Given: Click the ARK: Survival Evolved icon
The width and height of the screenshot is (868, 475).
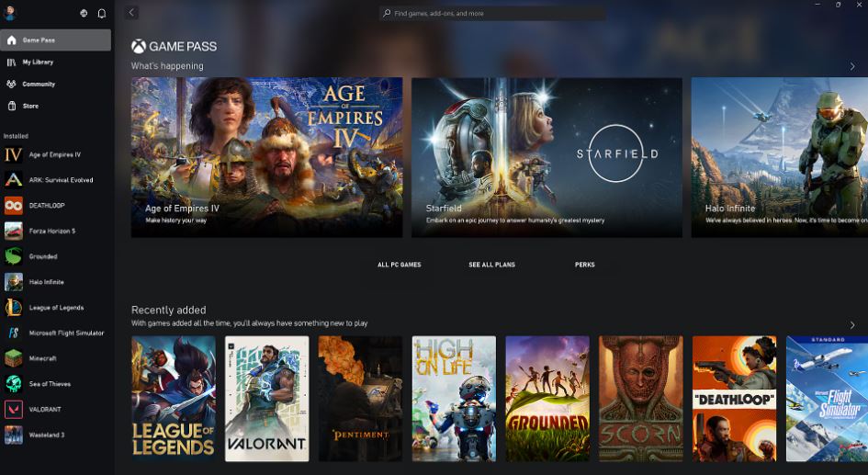Looking at the screenshot, I should coord(13,180).
